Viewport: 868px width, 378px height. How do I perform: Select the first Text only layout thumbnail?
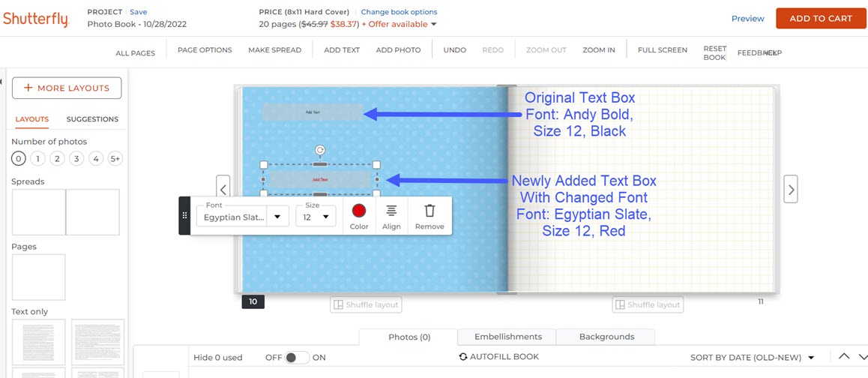click(38, 342)
